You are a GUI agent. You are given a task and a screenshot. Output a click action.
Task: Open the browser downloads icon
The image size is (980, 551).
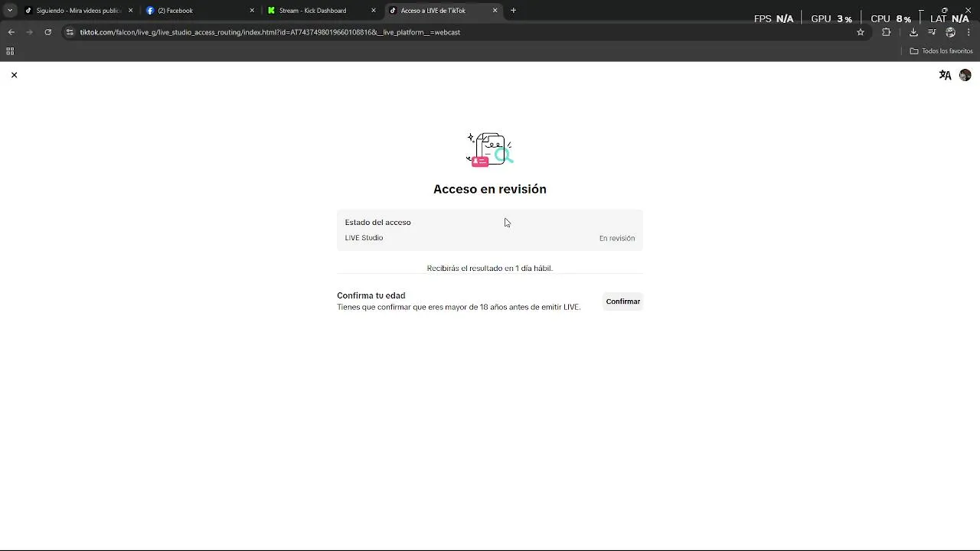tap(913, 32)
